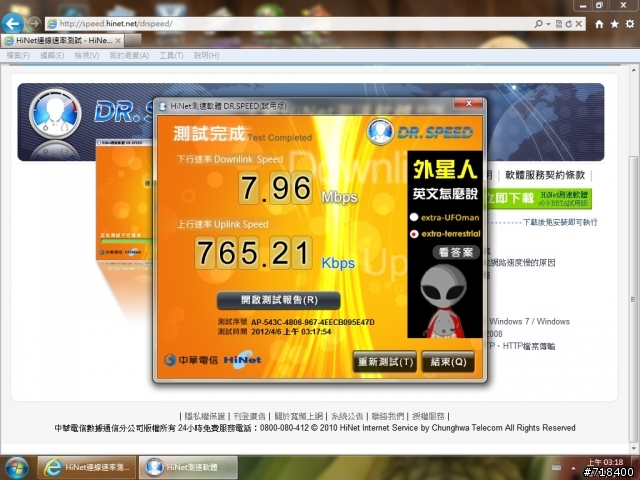Close the HiNet browser tab
640x480 pixels.
118,40
